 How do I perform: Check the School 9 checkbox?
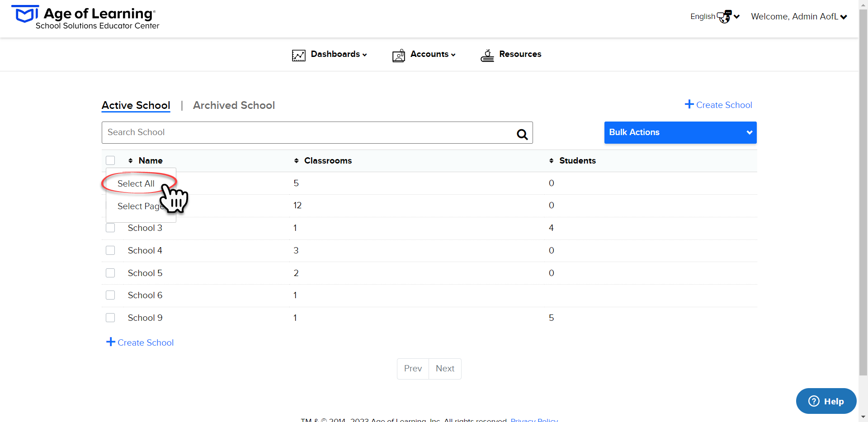coord(110,318)
